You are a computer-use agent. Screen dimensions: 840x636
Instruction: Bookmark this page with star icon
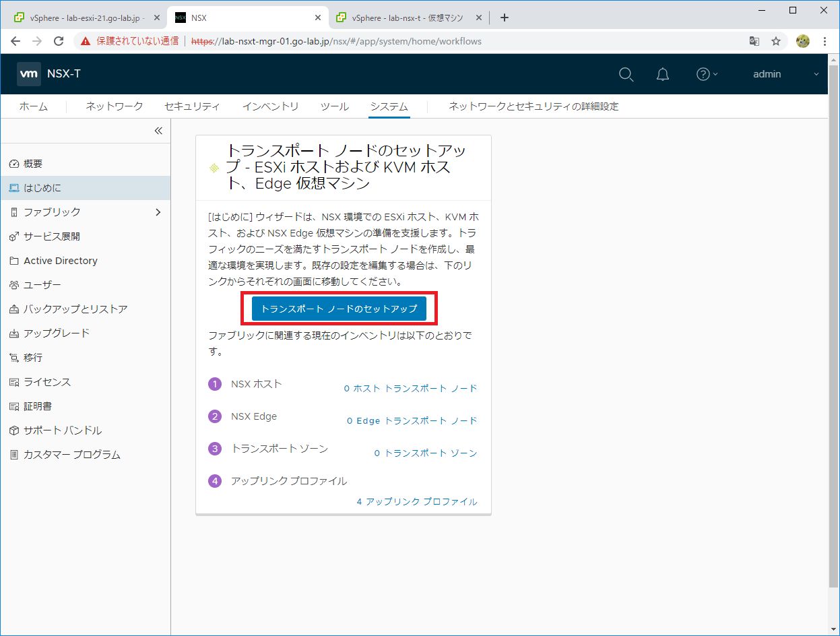tap(776, 41)
